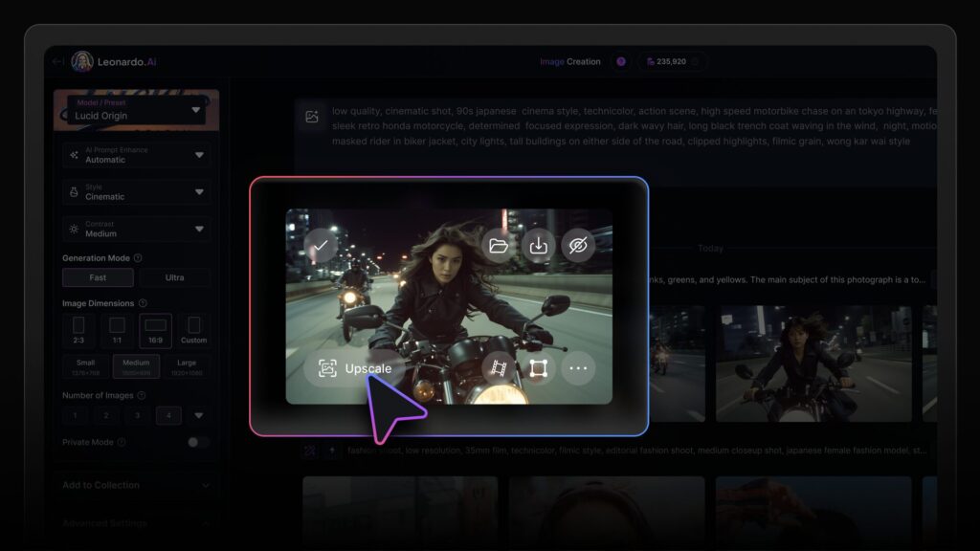The image size is (980, 551).
Task: Open the Model / Preset Lucid Origin dropdown
Action: [x=136, y=110]
